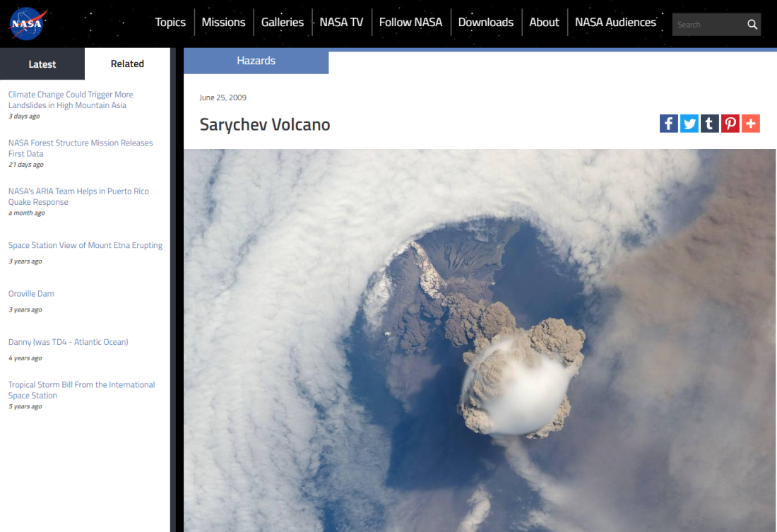This screenshot has width=777, height=532.
Task: Open Climate Change Landslides article link
Action: pos(71,100)
